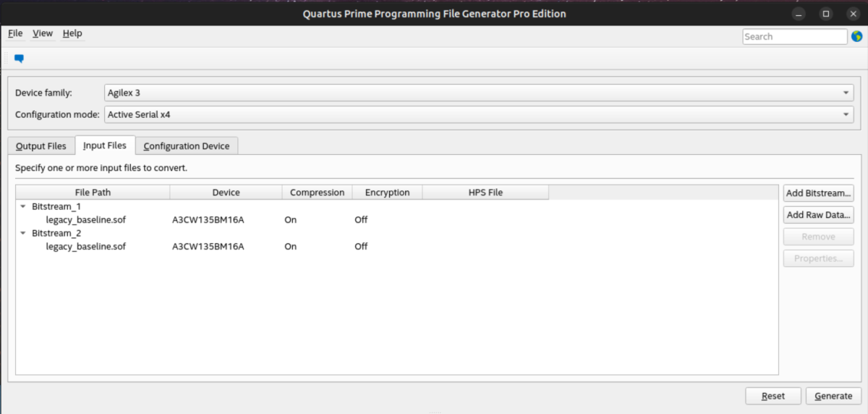
Task: Click the Generate button
Action: tap(833, 396)
